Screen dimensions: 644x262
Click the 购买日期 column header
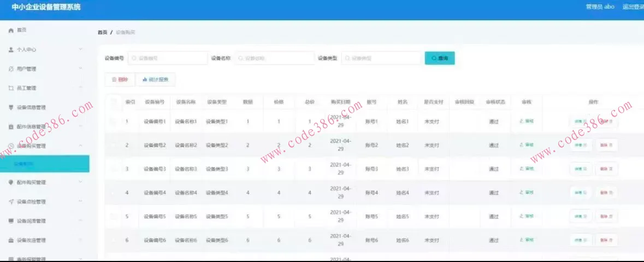[340, 102]
